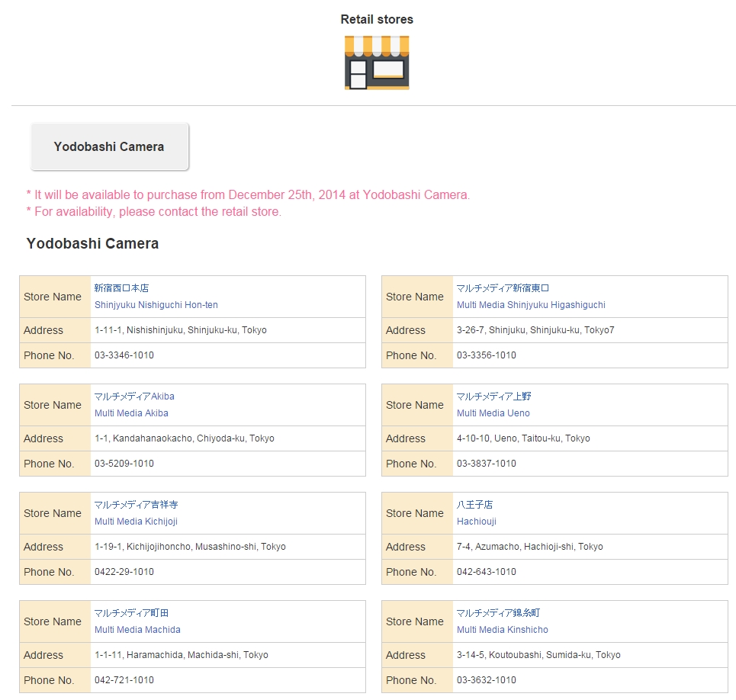This screenshot has width=736, height=700.
Task: Click phone number 03-3356-1010
Action: [486, 355]
